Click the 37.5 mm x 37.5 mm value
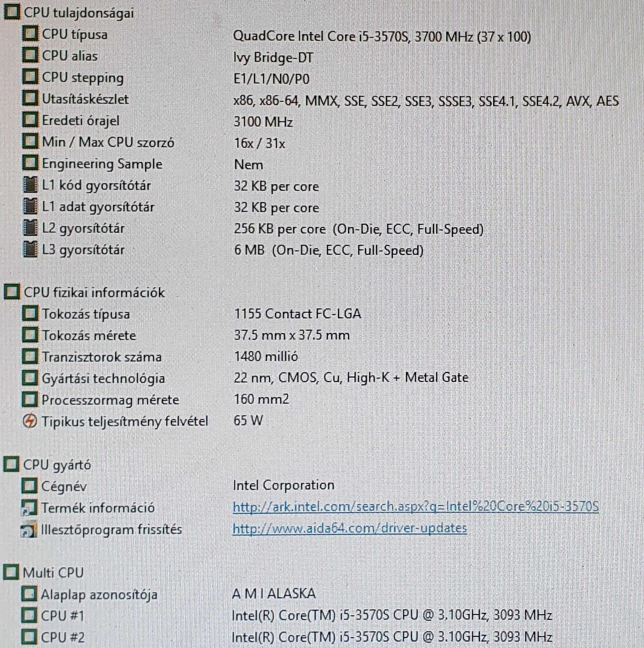 (x=292, y=335)
